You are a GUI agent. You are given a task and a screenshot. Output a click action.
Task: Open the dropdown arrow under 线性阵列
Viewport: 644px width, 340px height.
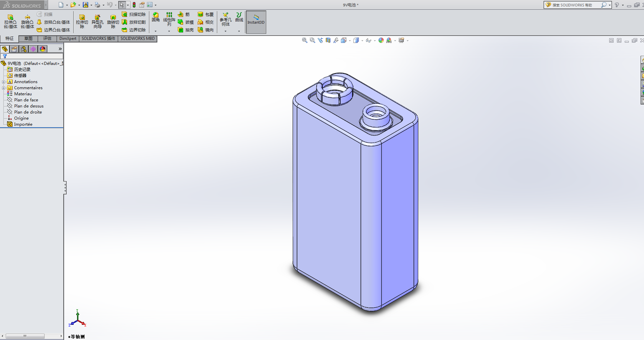pyautogui.click(x=169, y=31)
